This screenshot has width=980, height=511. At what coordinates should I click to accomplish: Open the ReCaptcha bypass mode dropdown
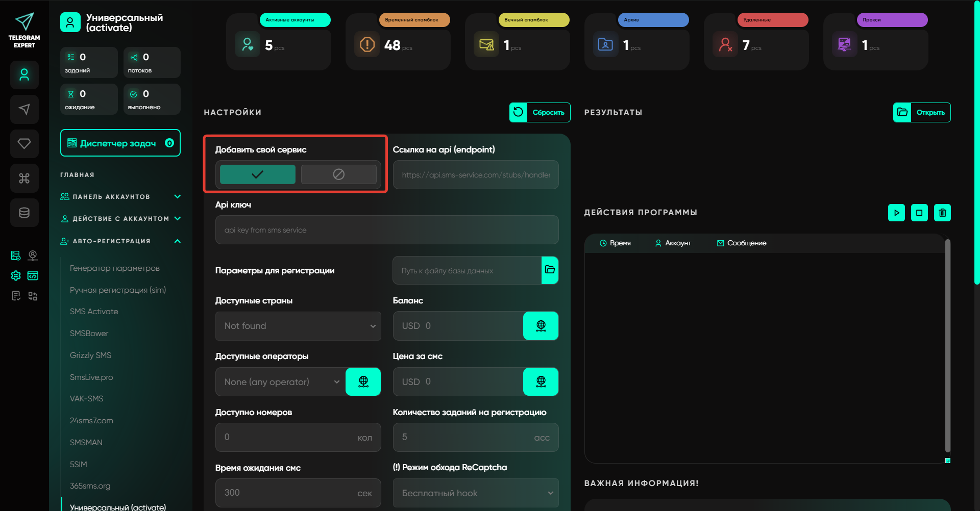(475, 493)
